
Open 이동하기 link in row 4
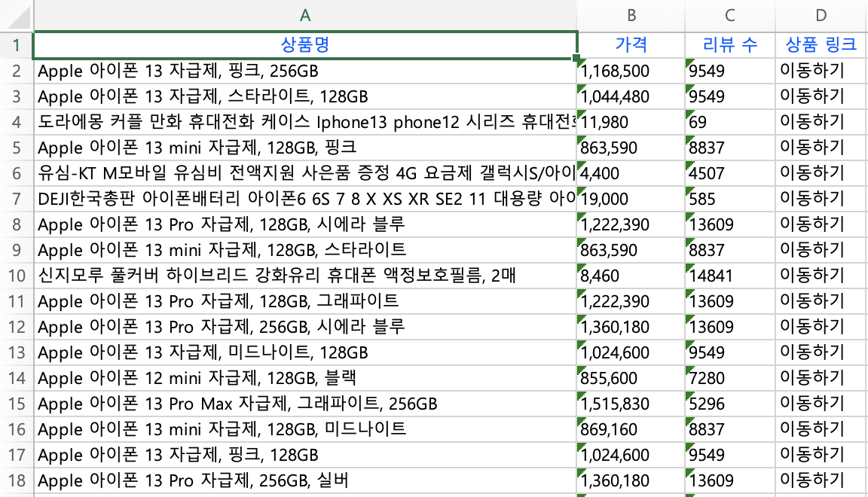[812, 121]
